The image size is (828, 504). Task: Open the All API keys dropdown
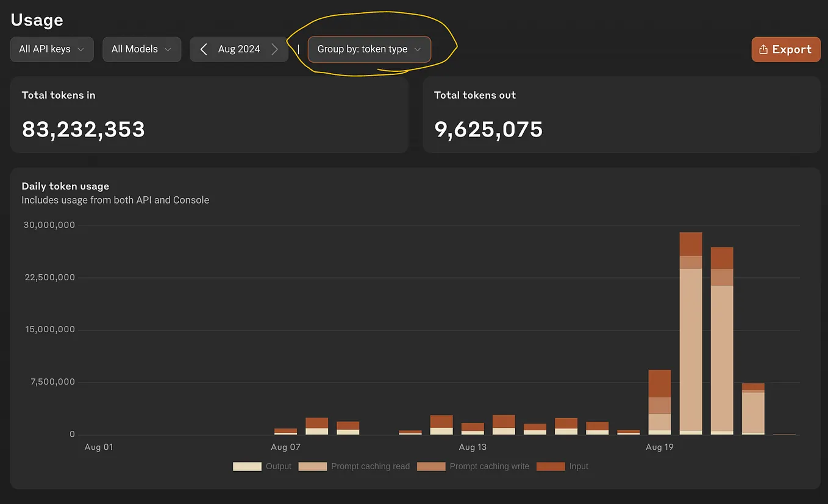pos(52,49)
